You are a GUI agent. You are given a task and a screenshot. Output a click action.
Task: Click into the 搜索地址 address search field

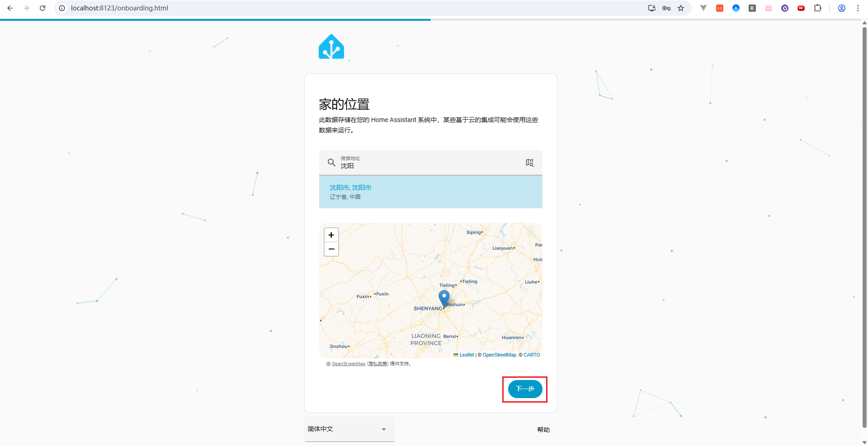coord(429,166)
